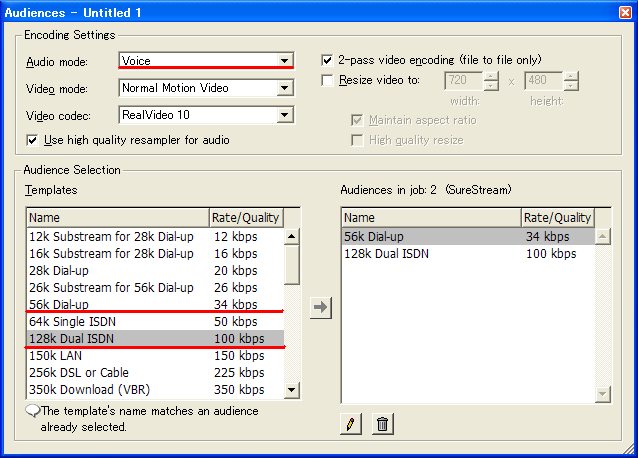Click the trash can delete audience icon
This screenshot has width=638, height=458.
382,424
